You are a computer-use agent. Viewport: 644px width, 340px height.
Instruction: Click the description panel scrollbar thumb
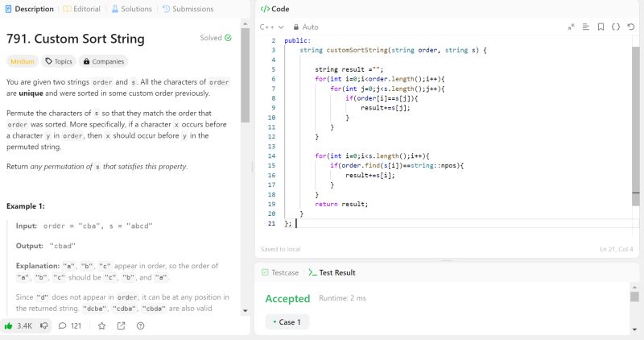click(x=245, y=75)
